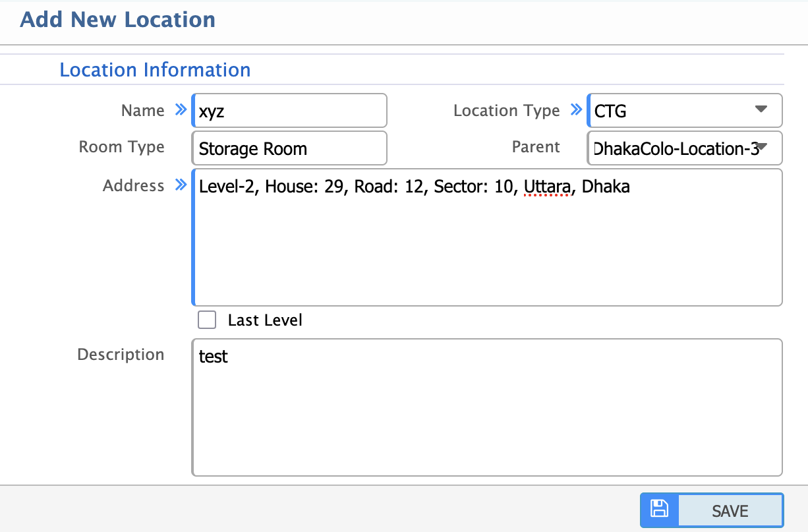Open the Parent dropdown showing DhakaColo-Location-3
The height and width of the screenshot is (532, 808).
point(672,149)
